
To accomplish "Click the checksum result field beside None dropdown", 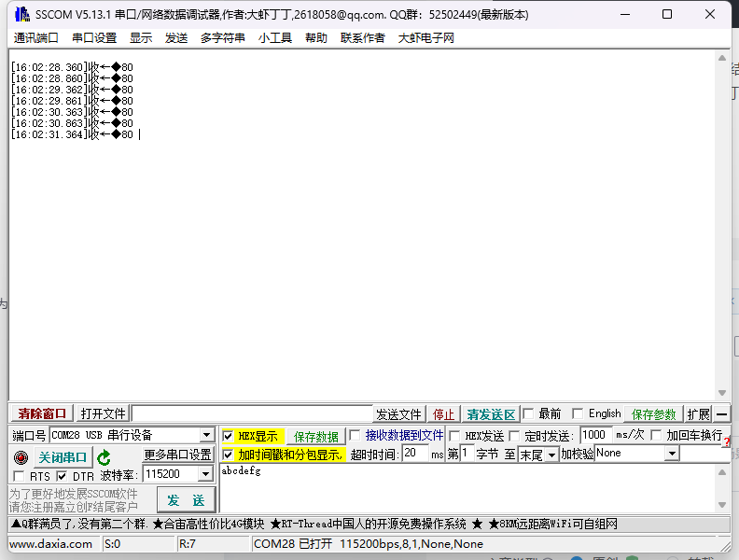I will click(704, 454).
